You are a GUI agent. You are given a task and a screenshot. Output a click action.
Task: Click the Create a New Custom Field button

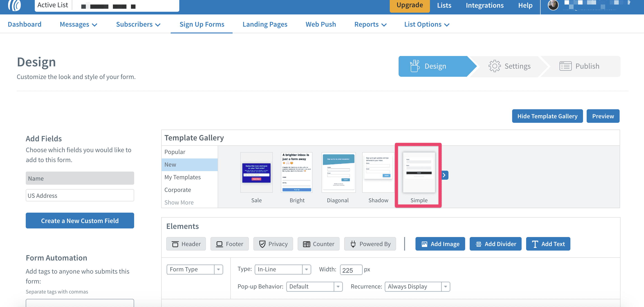point(80,221)
